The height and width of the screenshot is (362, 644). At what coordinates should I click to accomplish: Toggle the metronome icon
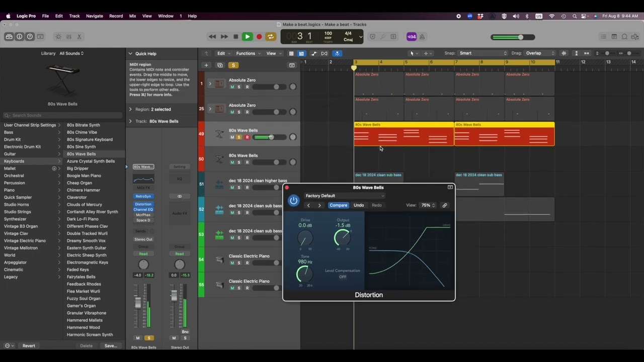(x=423, y=37)
